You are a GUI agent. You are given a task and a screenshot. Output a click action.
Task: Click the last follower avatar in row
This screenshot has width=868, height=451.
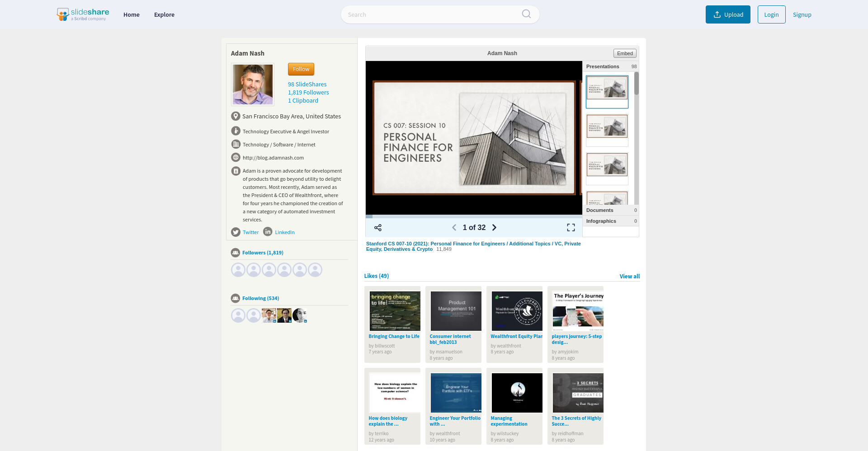coord(315,270)
